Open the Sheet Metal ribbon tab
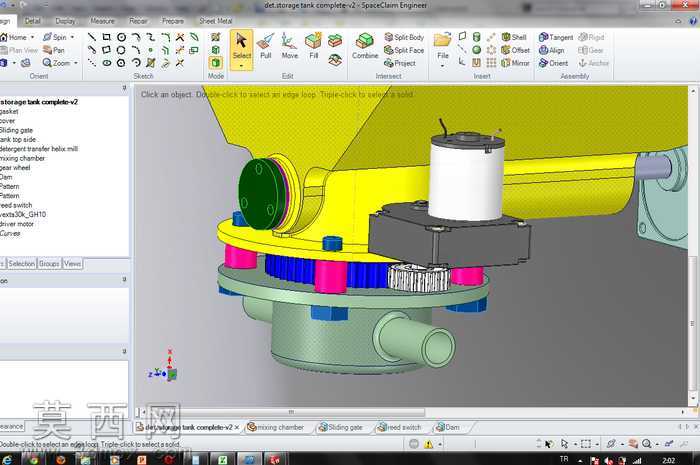The image size is (700, 465). (215, 21)
